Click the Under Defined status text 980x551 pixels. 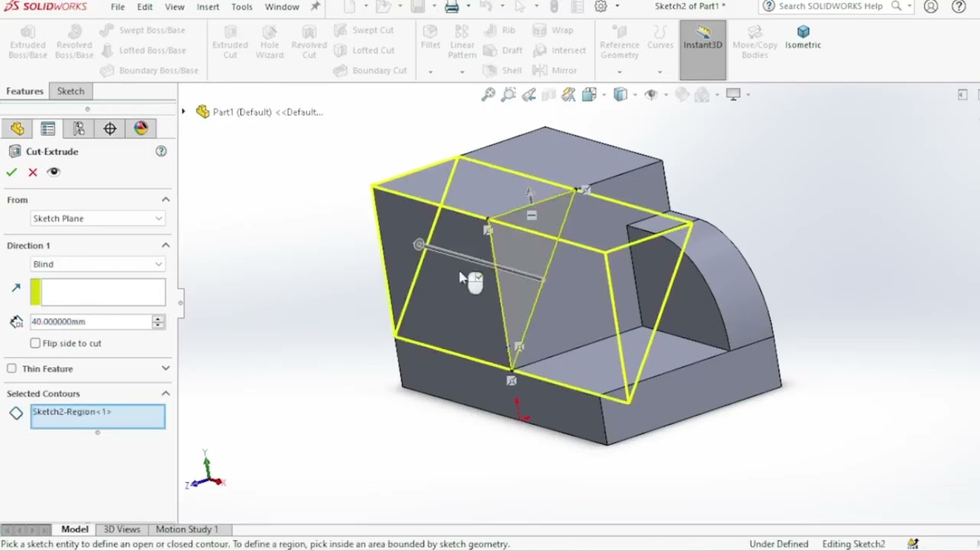[x=779, y=544]
